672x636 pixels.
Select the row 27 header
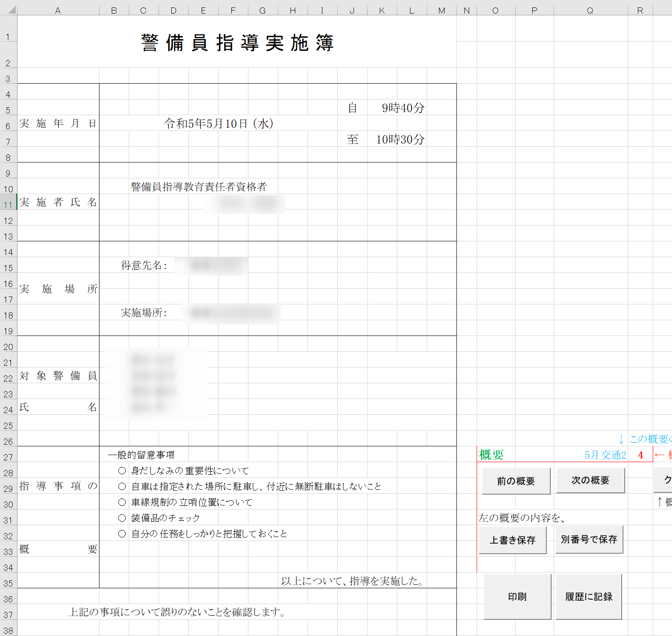[x=8, y=457]
